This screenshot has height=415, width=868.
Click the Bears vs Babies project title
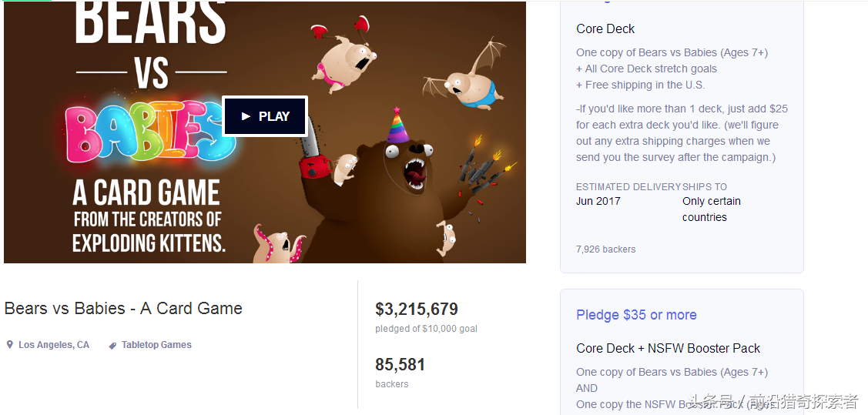click(123, 309)
